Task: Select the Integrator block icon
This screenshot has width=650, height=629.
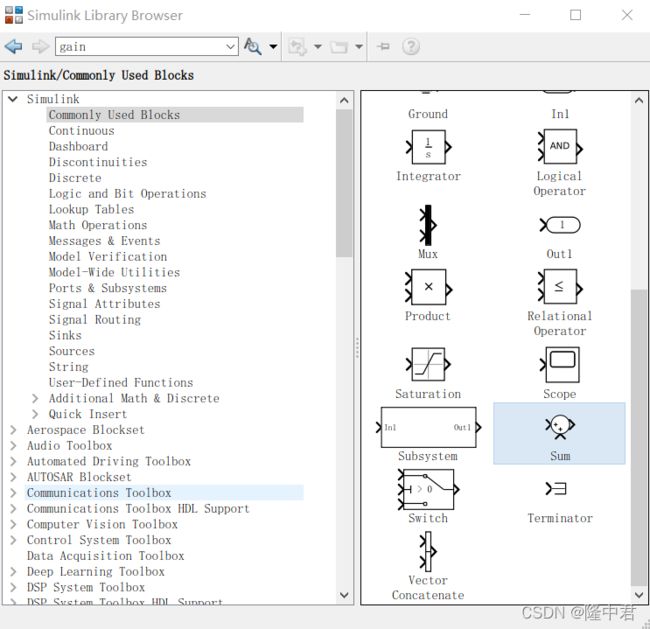Action: point(429,147)
